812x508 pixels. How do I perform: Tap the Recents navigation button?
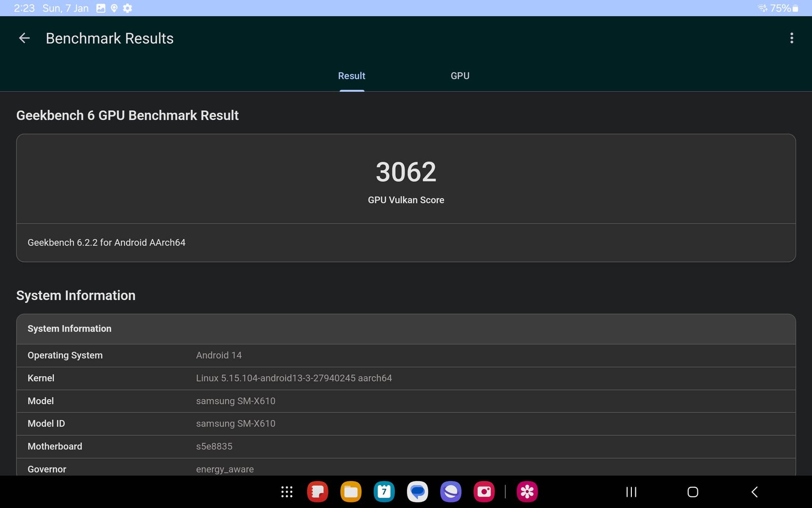click(631, 492)
